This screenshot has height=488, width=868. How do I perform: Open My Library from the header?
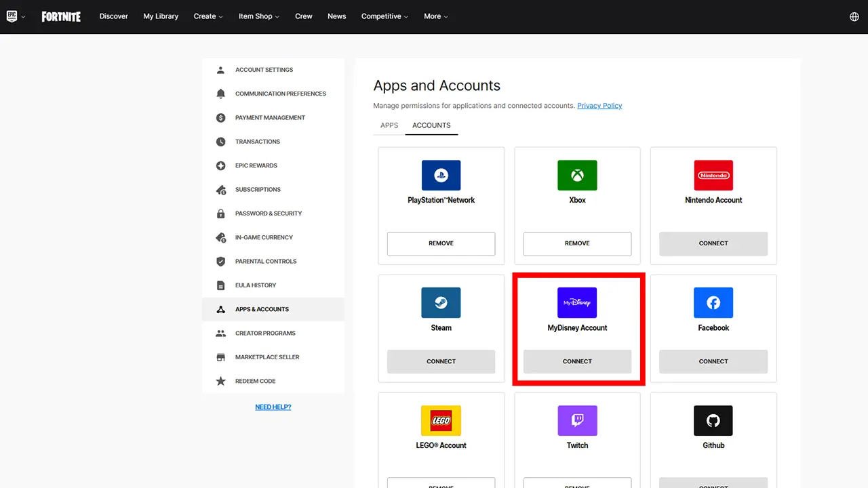[x=161, y=16]
